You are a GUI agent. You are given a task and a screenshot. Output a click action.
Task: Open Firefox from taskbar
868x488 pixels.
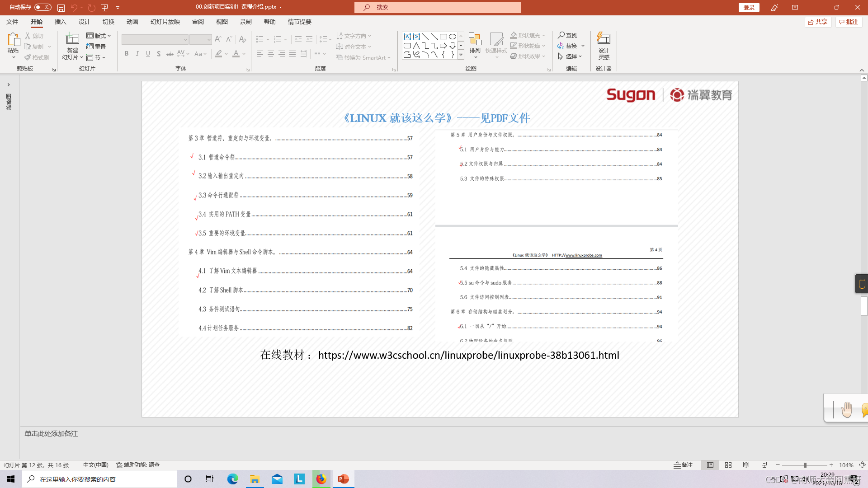[321, 479]
